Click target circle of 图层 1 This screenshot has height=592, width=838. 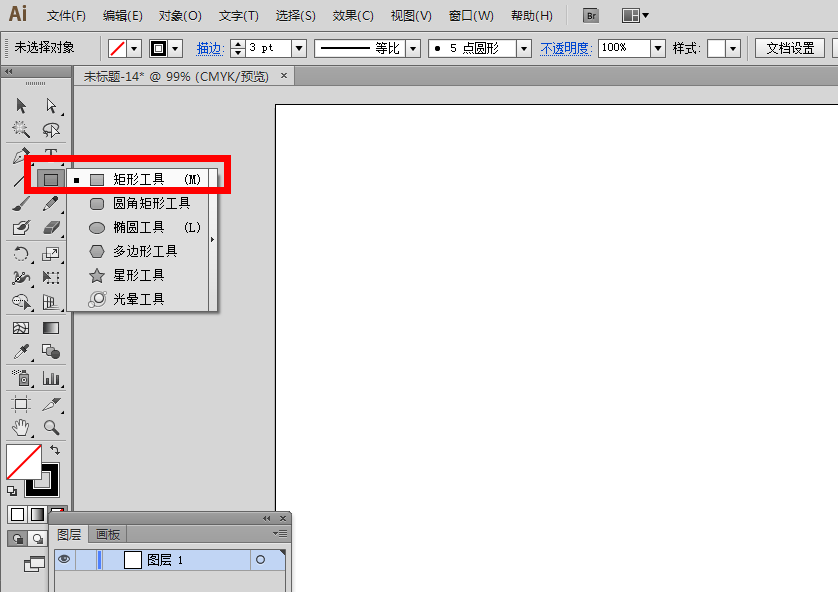click(260, 560)
